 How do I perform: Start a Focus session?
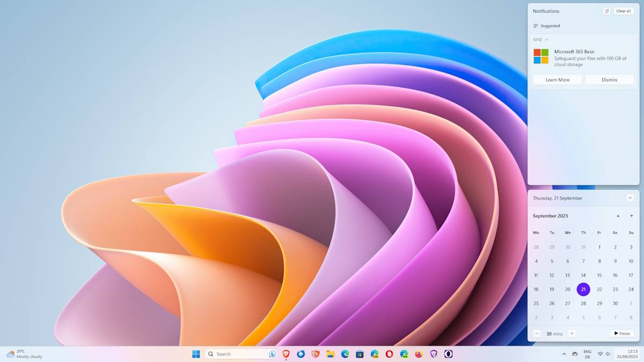pos(621,333)
